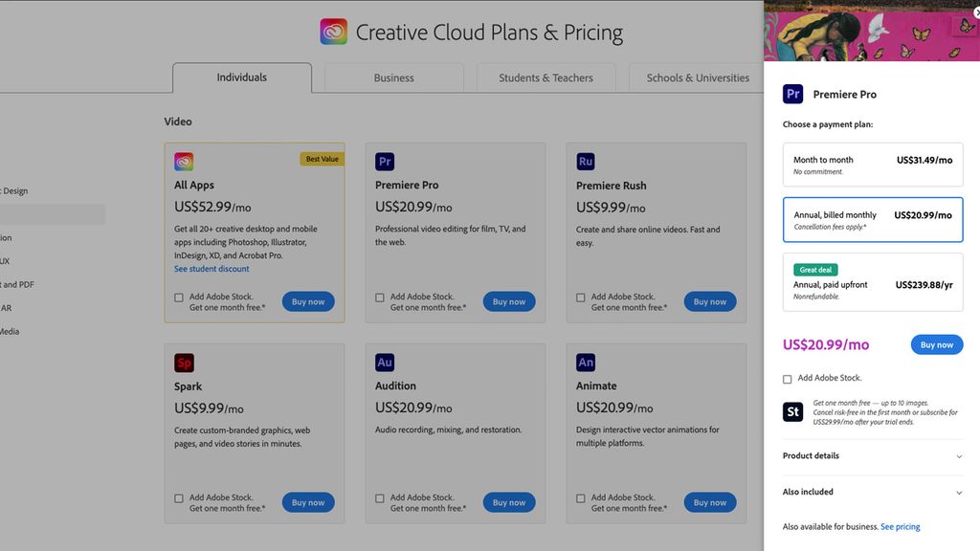Click Buy now in the Premiere Pro side panel
The height and width of the screenshot is (551, 980).
[x=936, y=344]
